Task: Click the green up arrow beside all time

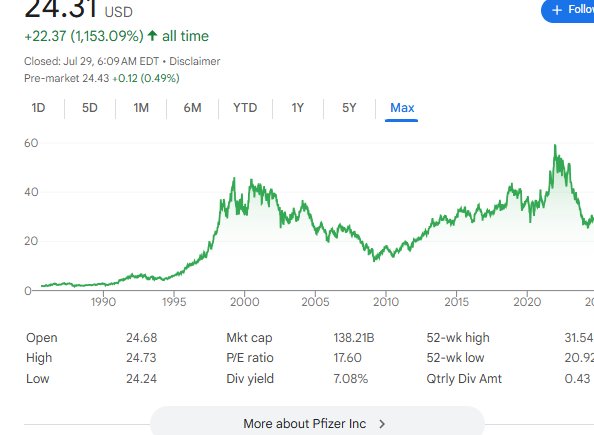Action: pyautogui.click(x=152, y=36)
